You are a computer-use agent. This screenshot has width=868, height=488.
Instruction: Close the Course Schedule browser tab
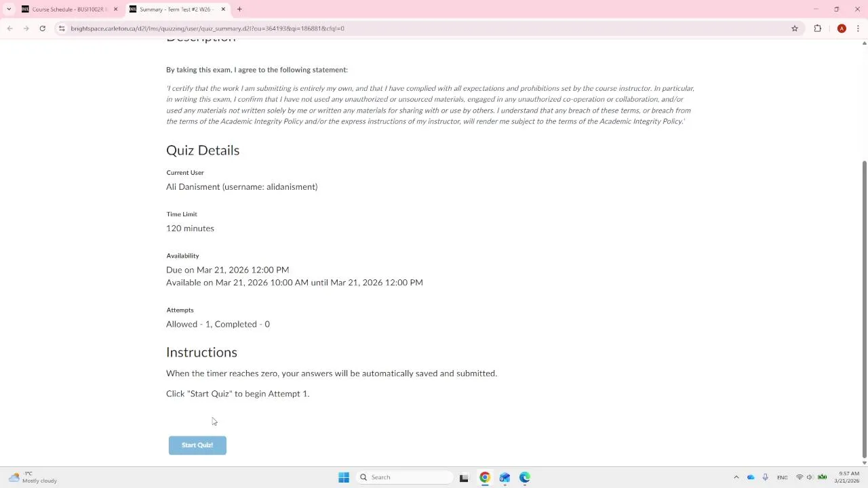tap(115, 9)
